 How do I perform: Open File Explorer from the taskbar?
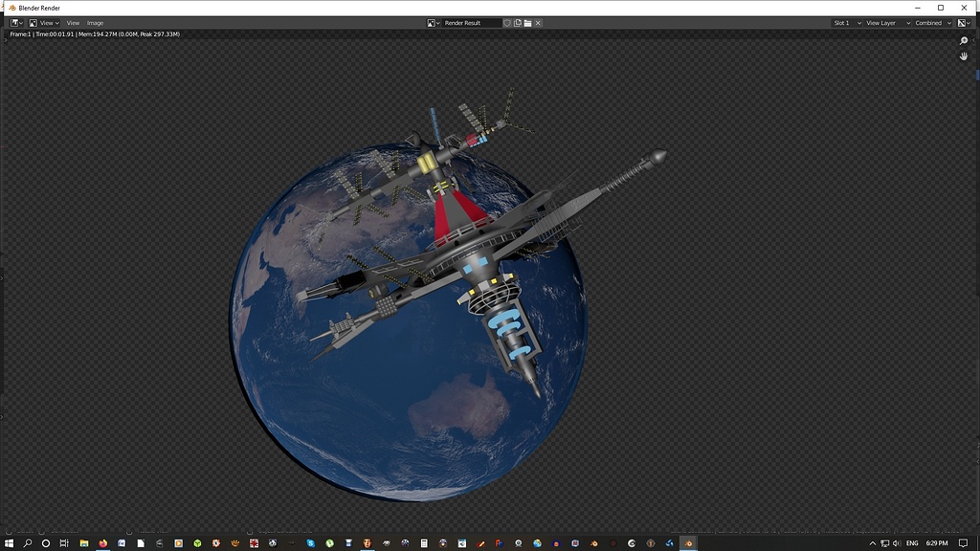(84, 543)
